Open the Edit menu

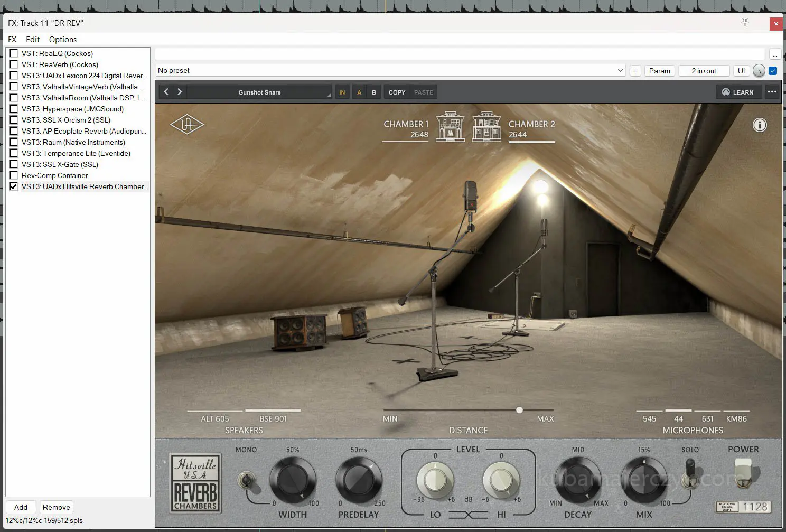(x=33, y=40)
